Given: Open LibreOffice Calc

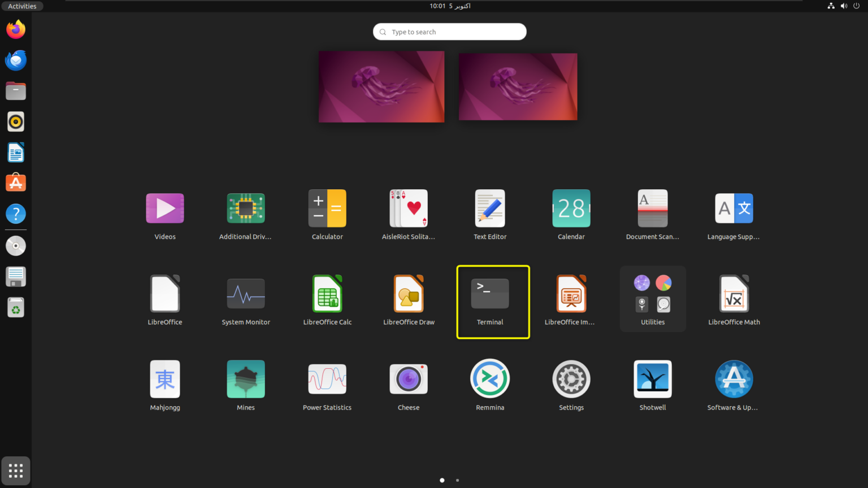Looking at the screenshot, I should [x=327, y=293].
